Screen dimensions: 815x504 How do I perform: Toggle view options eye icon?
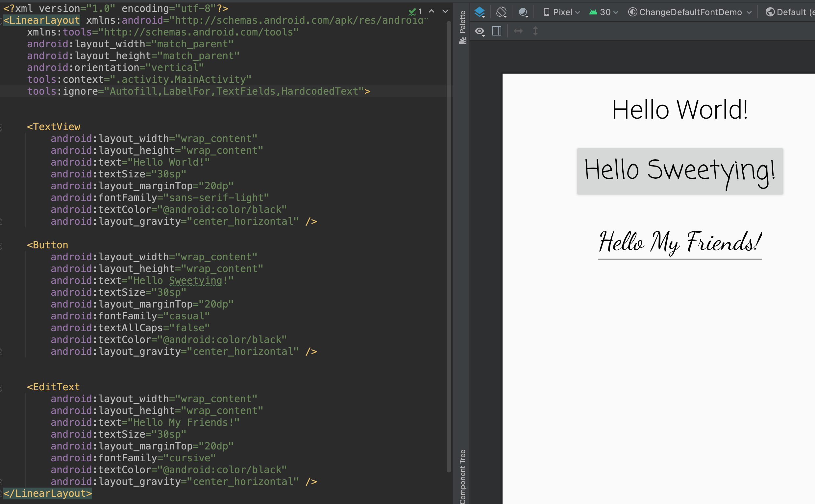480,31
